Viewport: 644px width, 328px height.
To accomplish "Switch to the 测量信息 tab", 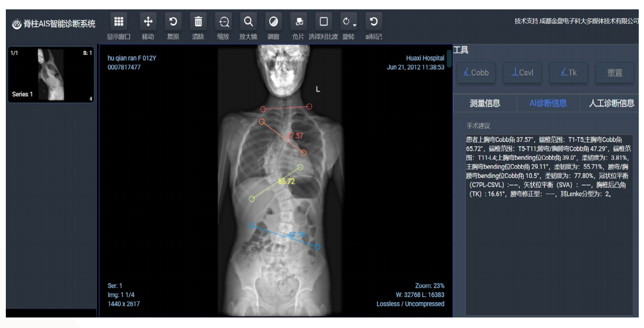I will tap(485, 103).
